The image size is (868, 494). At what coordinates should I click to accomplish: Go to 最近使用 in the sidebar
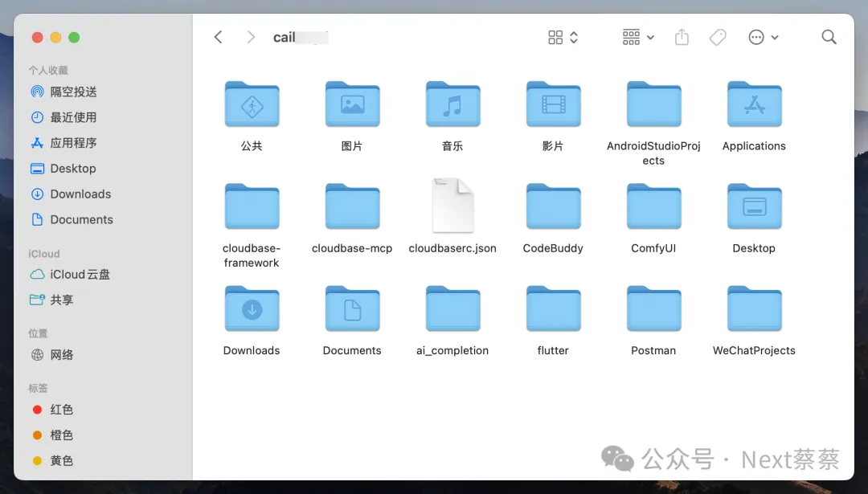[x=73, y=117]
